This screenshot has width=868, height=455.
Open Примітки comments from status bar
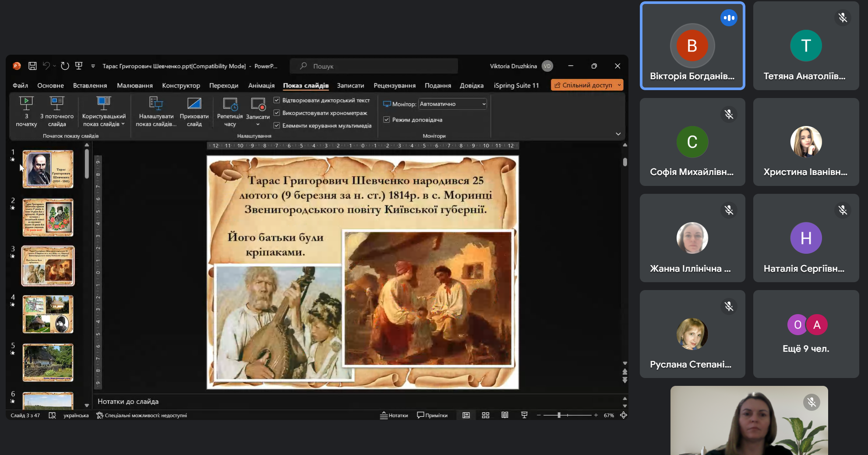432,415
